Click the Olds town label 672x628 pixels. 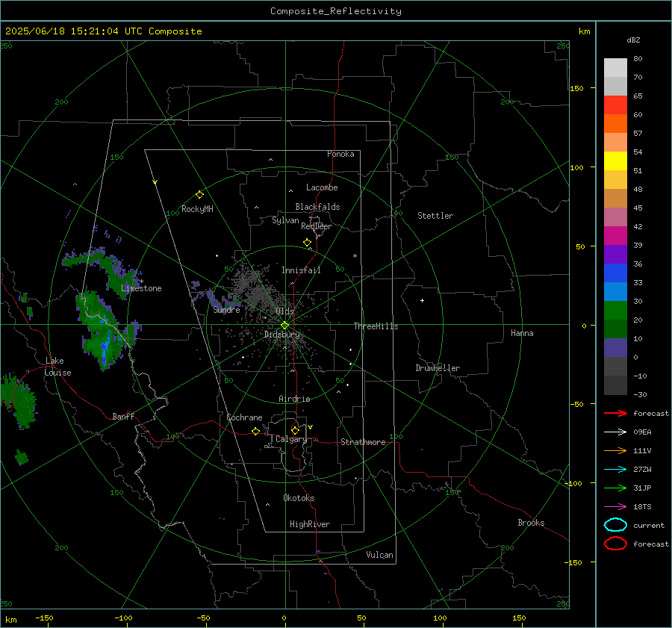[x=284, y=311]
